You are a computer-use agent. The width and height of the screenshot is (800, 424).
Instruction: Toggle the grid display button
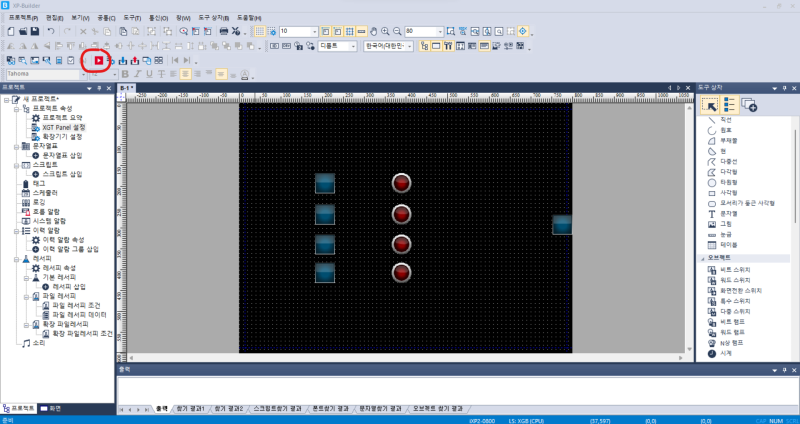[x=260, y=31]
